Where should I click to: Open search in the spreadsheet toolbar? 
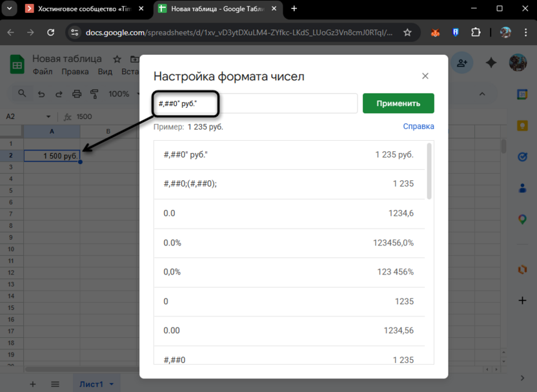pyautogui.click(x=21, y=94)
